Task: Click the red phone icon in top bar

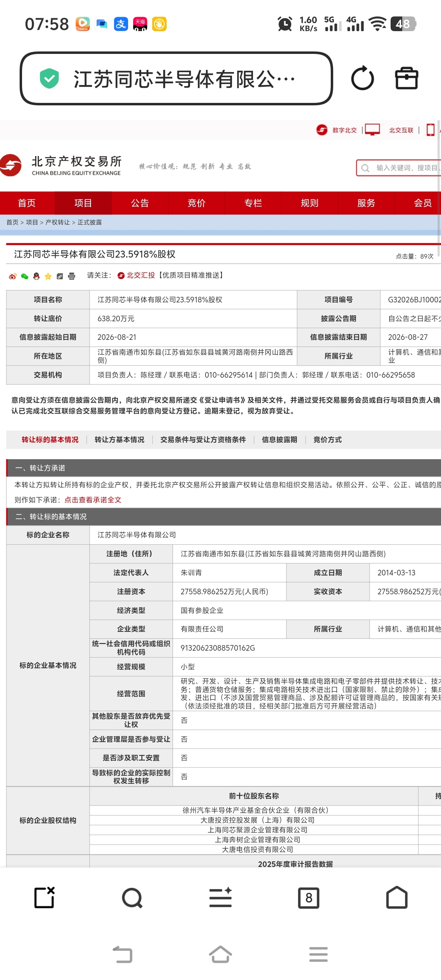Action: pos(430,130)
